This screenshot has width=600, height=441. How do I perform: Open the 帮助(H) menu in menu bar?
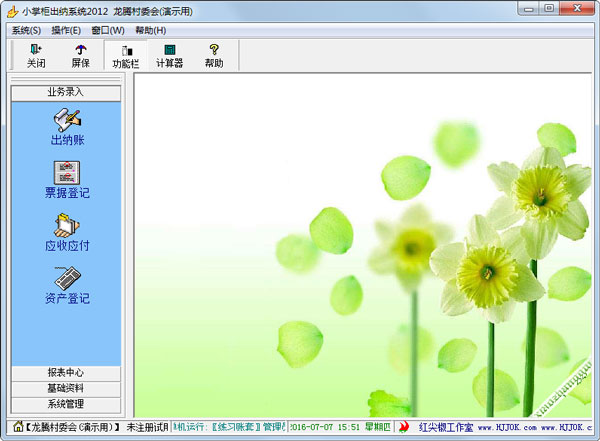point(150,30)
